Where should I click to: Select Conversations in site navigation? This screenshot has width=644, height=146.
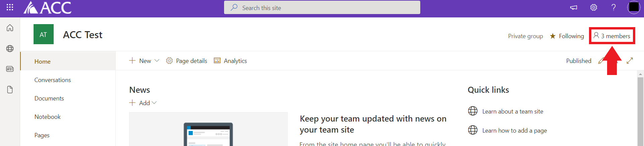[53, 80]
